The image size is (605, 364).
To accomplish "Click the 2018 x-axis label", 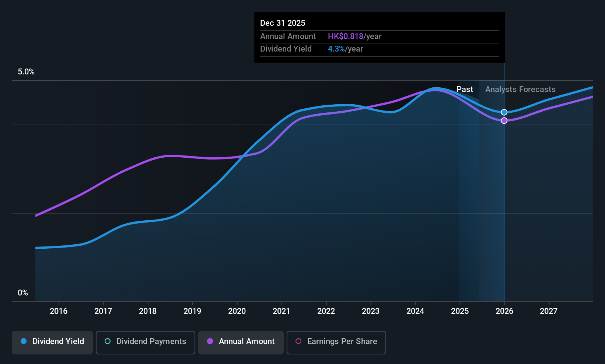I will point(148,311).
